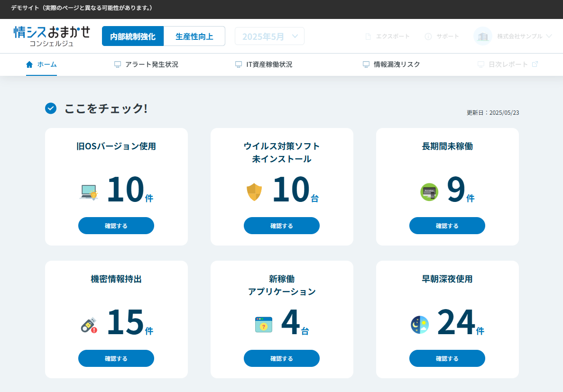The image size is (563, 392).
Task: Click the company building avatar icon
Action: coord(482,36)
